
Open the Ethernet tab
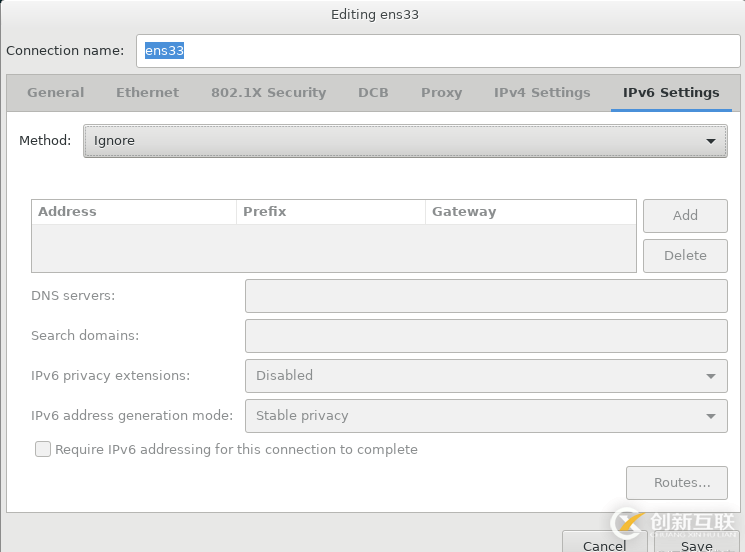(x=147, y=93)
